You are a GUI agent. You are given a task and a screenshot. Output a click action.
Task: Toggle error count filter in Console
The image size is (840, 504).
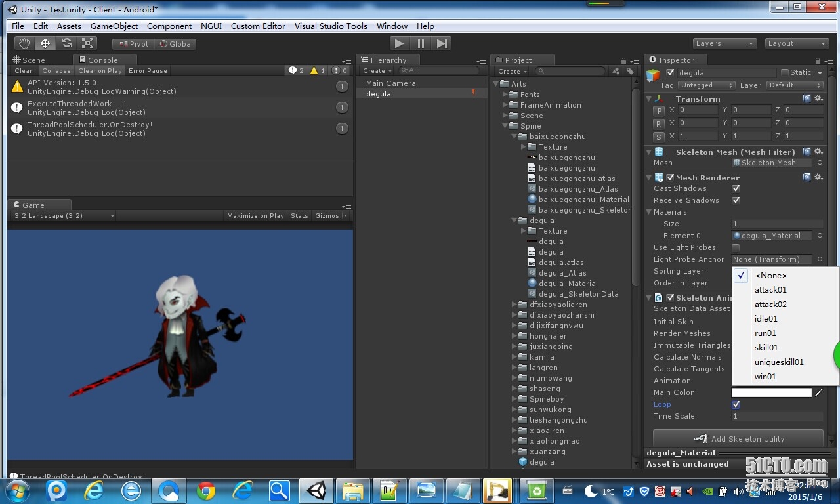tap(340, 70)
